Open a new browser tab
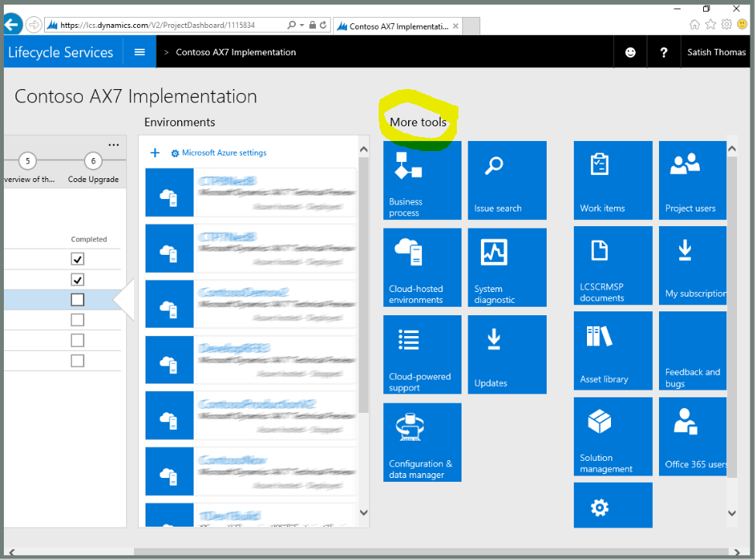Screen dimensions: 755x560 click(x=472, y=26)
